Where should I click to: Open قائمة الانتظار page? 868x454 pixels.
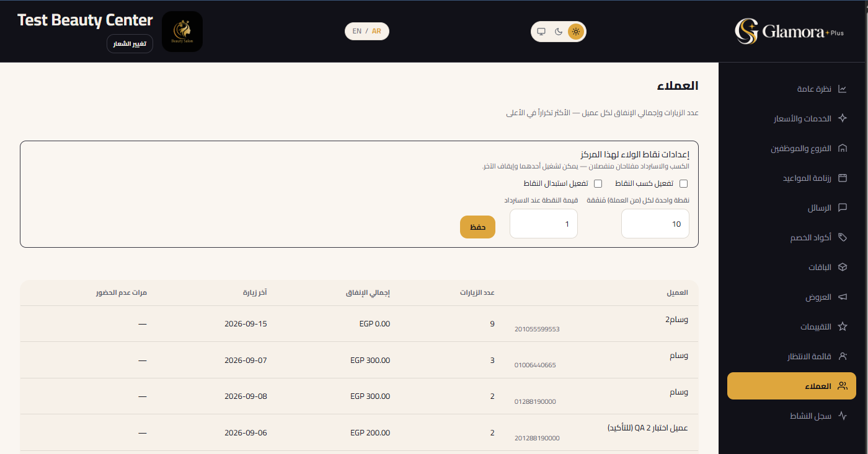(x=791, y=356)
